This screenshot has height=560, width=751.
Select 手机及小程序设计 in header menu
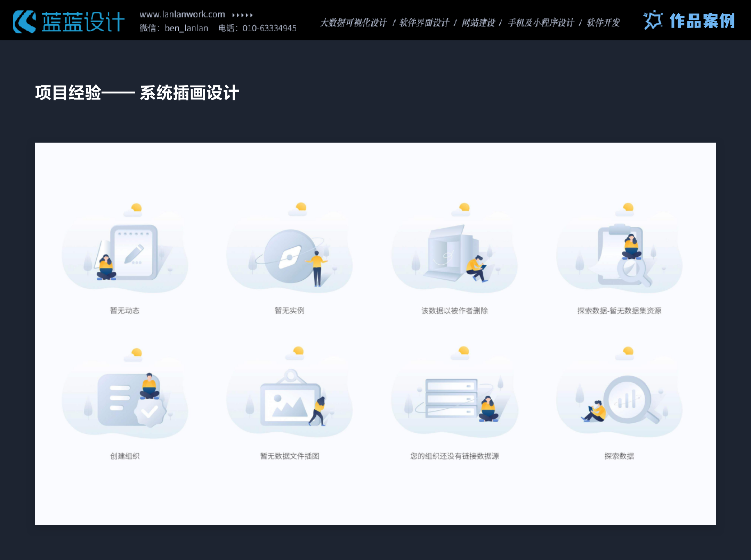pyautogui.click(x=541, y=23)
